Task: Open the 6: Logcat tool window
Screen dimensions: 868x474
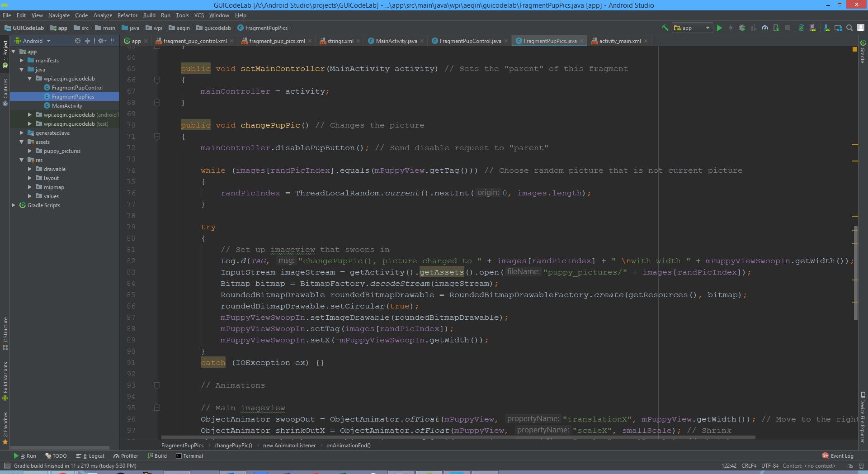Action: (x=90, y=456)
